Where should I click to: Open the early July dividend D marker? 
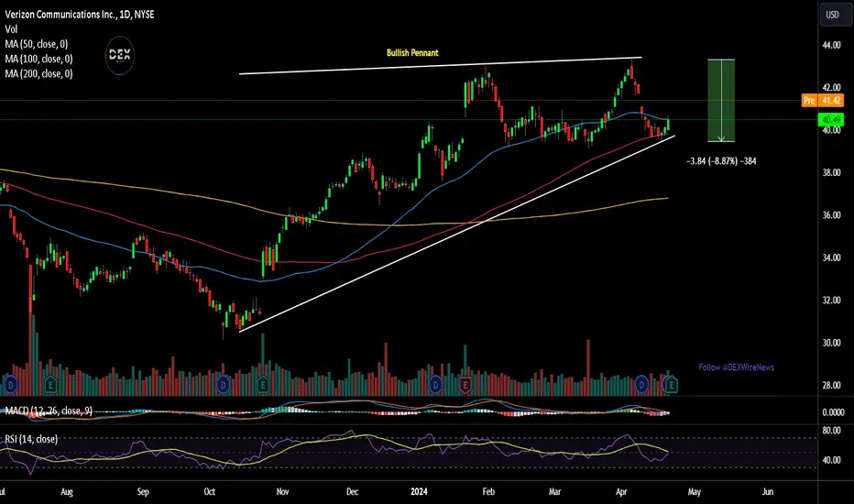click(x=10, y=385)
